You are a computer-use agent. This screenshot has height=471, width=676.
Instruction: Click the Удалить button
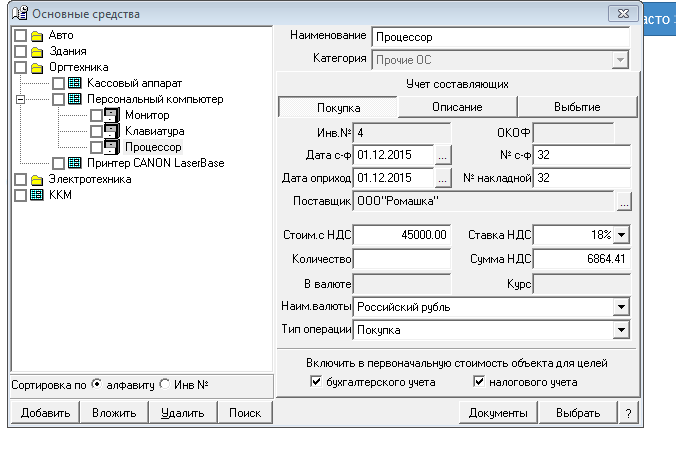tap(183, 413)
